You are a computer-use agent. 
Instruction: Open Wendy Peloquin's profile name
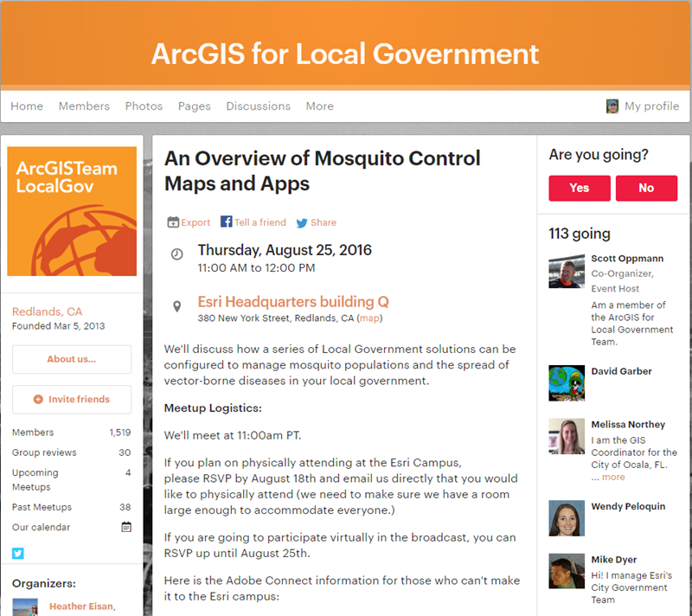628,506
